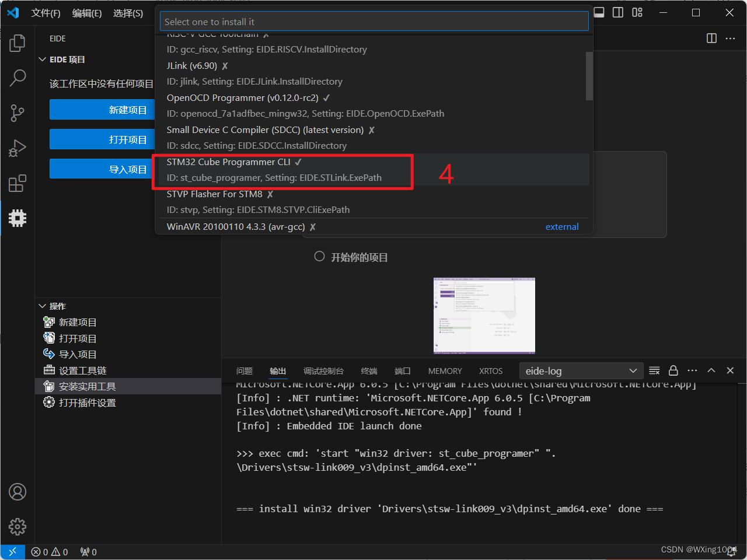Open the remote connection indicator in status bar
The image size is (747, 560).
[12, 551]
